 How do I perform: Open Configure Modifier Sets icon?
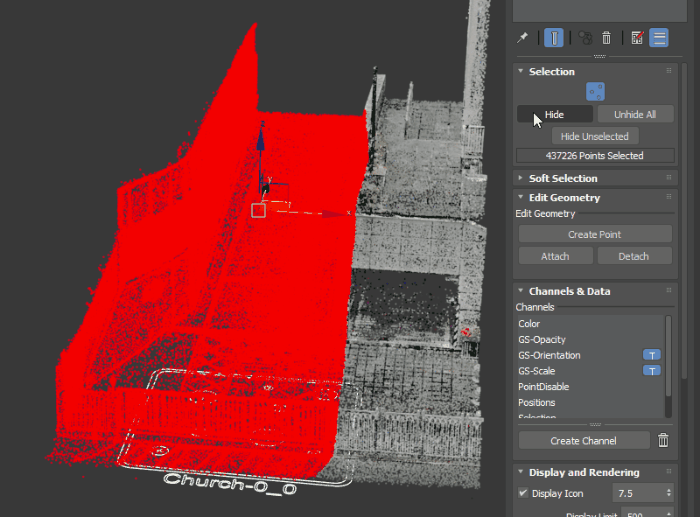pyautogui.click(x=637, y=38)
